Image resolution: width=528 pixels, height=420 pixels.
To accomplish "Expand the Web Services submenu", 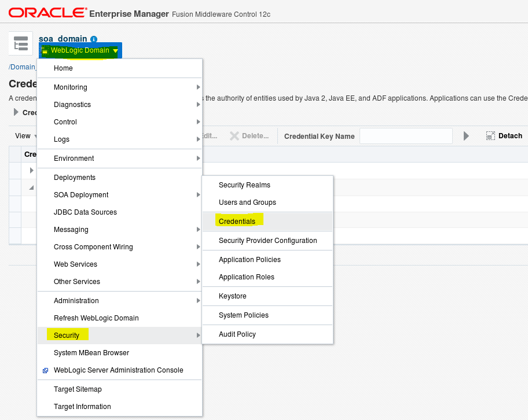I will click(x=199, y=264).
